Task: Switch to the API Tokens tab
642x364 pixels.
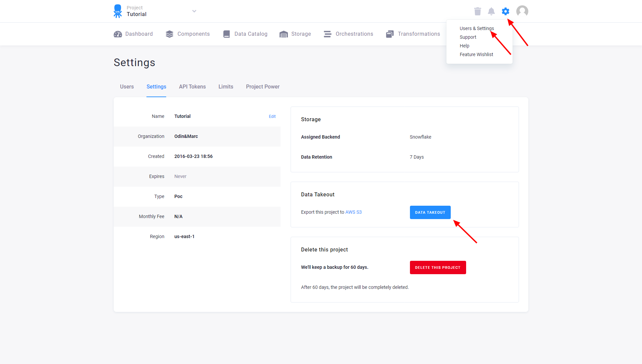Action: coord(192,87)
